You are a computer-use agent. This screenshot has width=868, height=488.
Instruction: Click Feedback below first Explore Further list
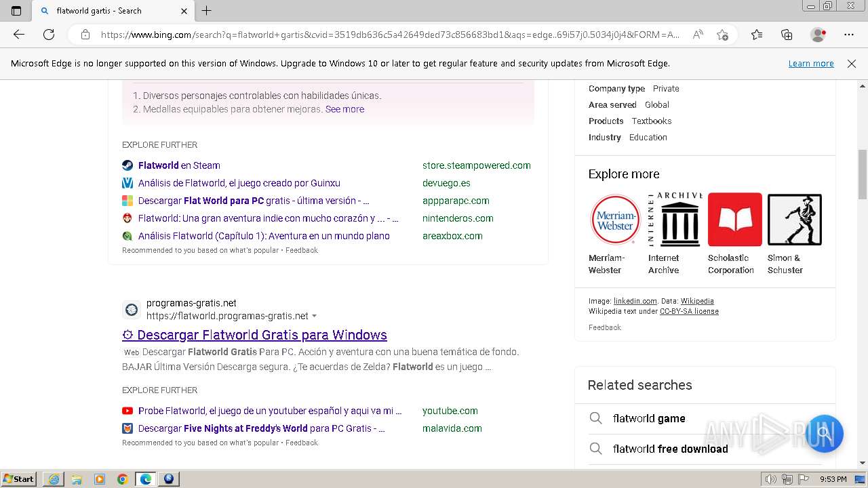[x=302, y=250]
